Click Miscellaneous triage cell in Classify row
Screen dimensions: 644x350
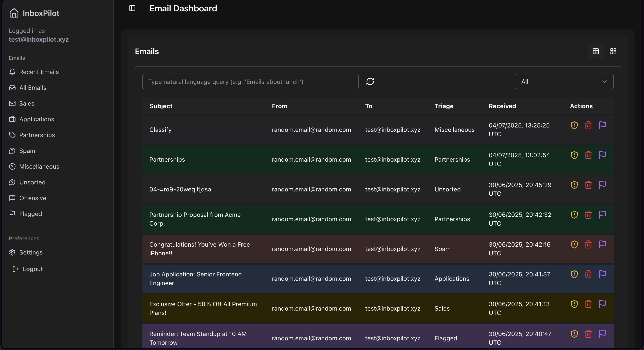click(454, 130)
